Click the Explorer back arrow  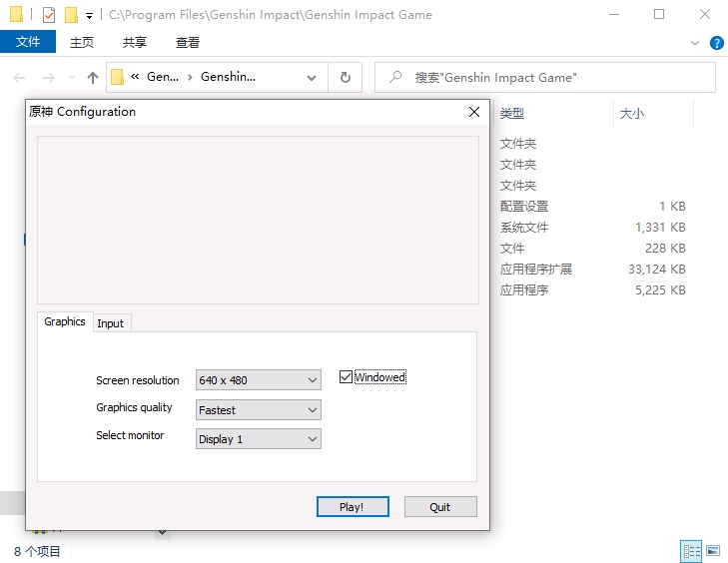click(19, 78)
